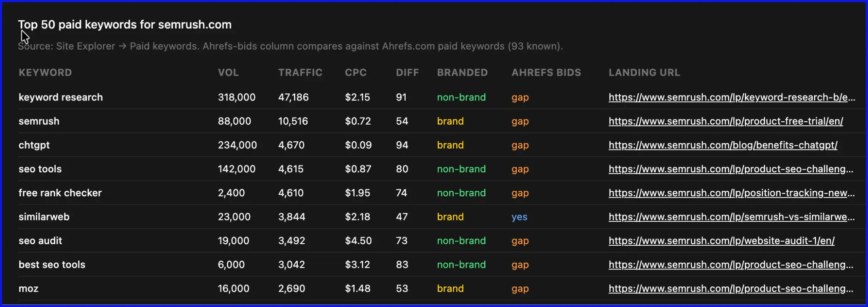
Task: Select the 'similarweb' keyword cell
Action: click(44, 217)
